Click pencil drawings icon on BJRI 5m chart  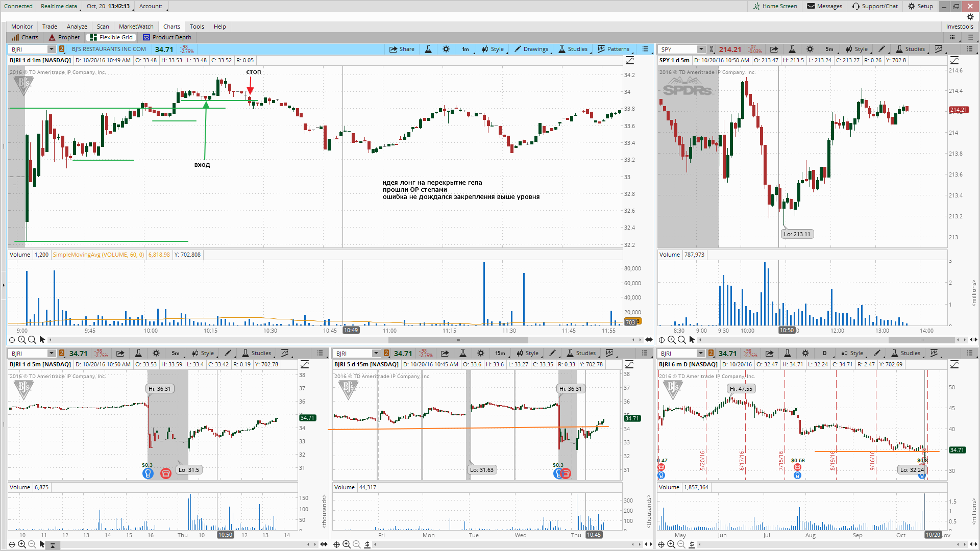click(228, 354)
